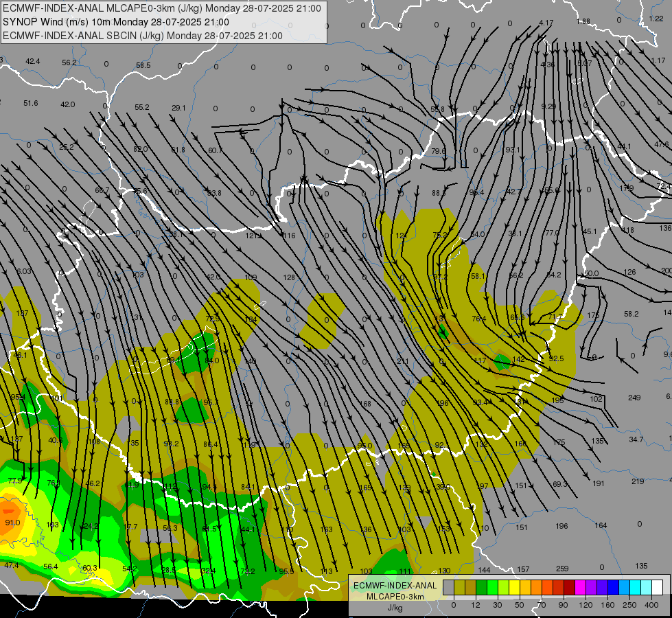Click the map value 164
The image size is (672, 618).
601,525
